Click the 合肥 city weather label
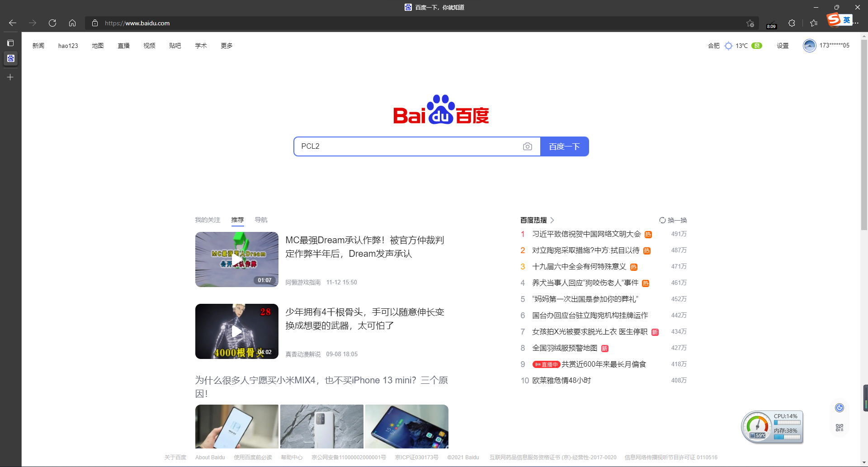The height and width of the screenshot is (467, 868). 714,46
